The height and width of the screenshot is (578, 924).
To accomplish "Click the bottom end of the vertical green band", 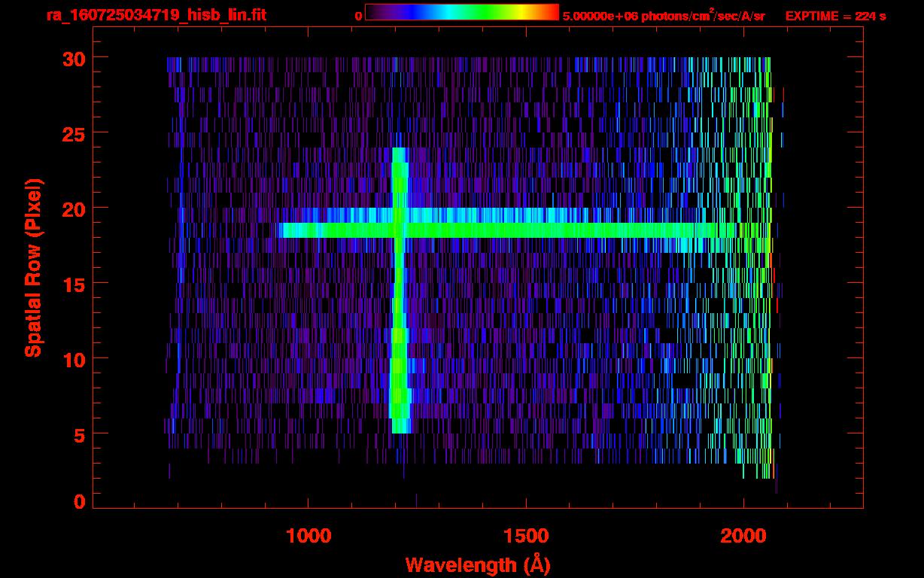I will pos(400,427).
